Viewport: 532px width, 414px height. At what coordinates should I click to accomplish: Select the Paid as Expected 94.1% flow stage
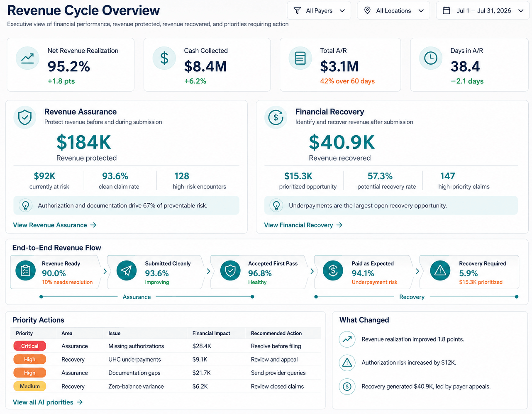tap(364, 272)
